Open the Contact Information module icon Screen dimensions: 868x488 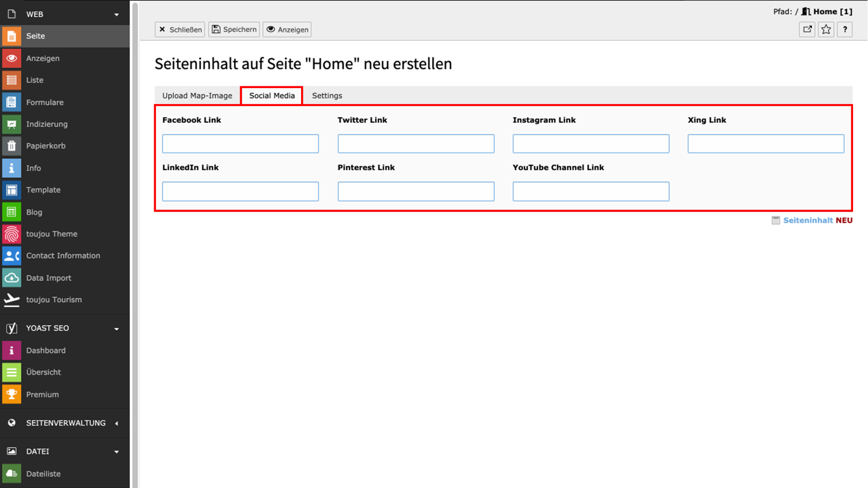(x=12, y=256)
